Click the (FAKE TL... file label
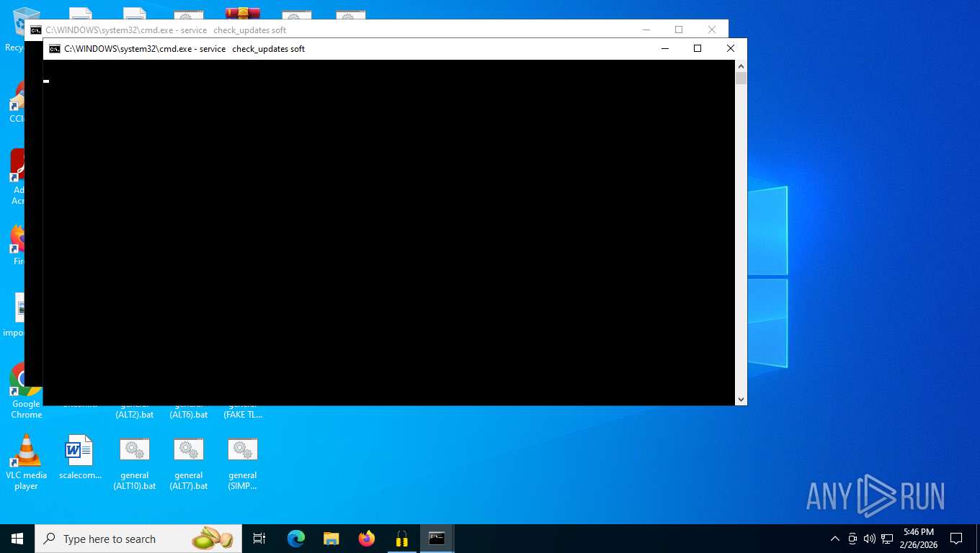 pos(243,414)
